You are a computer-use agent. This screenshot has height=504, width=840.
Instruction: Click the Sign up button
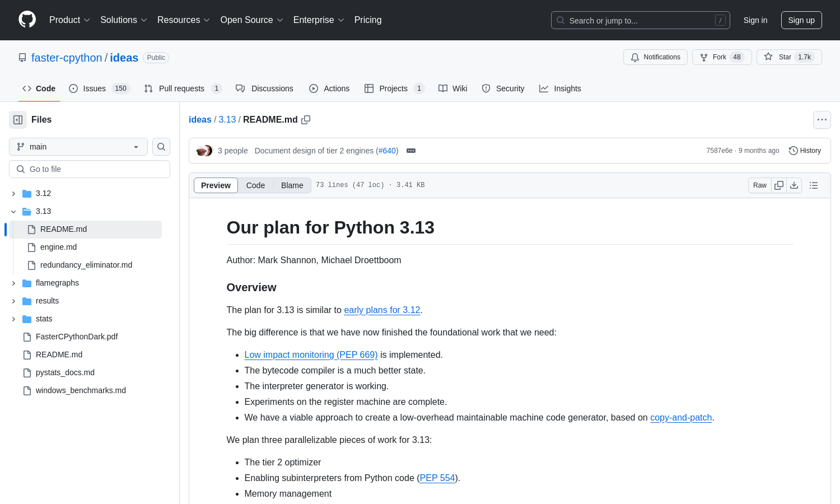801,20
